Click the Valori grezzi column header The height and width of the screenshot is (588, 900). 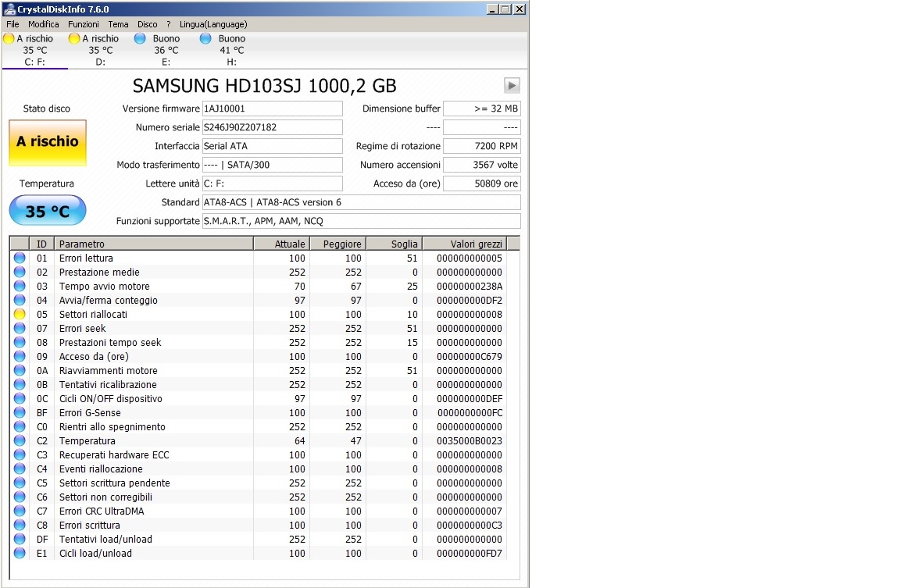click(465, 244)
